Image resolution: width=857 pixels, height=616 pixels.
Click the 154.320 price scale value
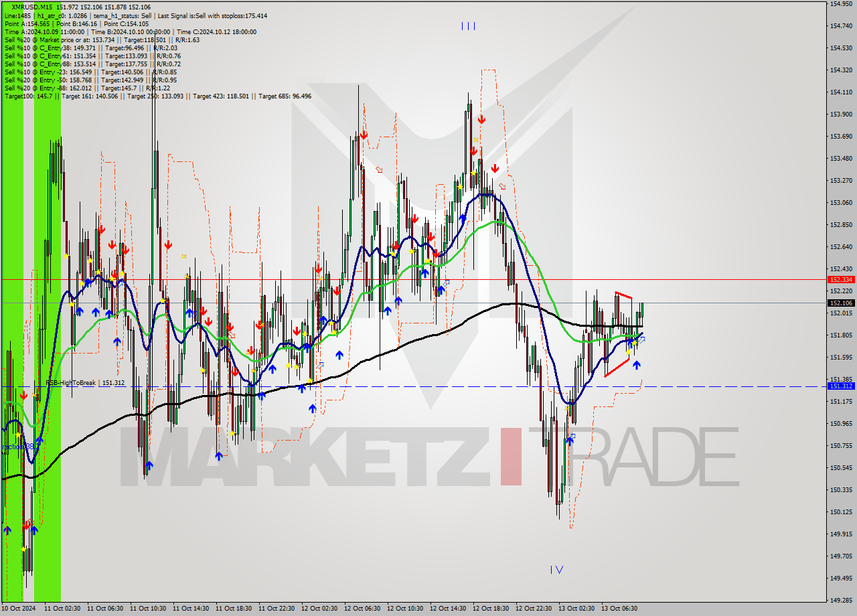840,70
